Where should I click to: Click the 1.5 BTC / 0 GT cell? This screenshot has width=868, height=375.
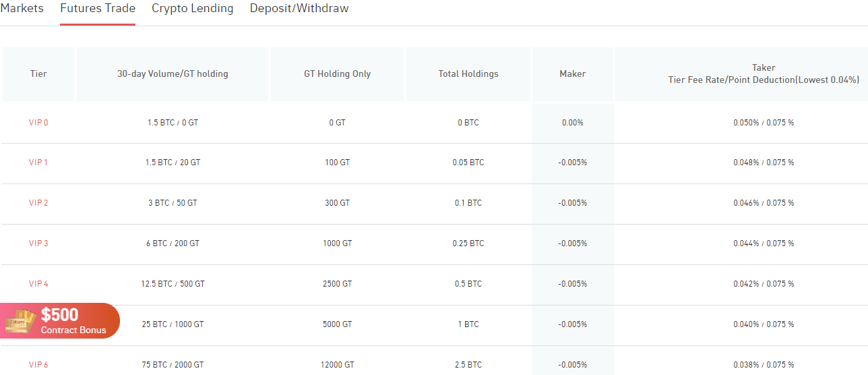coord(173,123)
